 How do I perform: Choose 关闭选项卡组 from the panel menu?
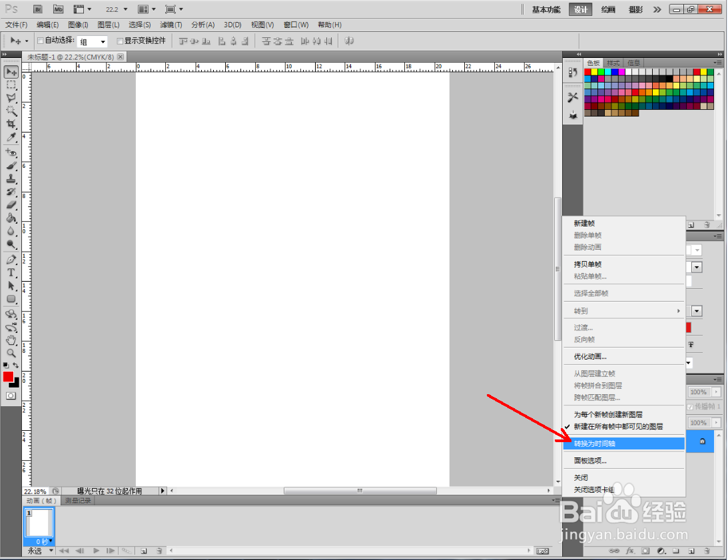[x=624, y=489]
